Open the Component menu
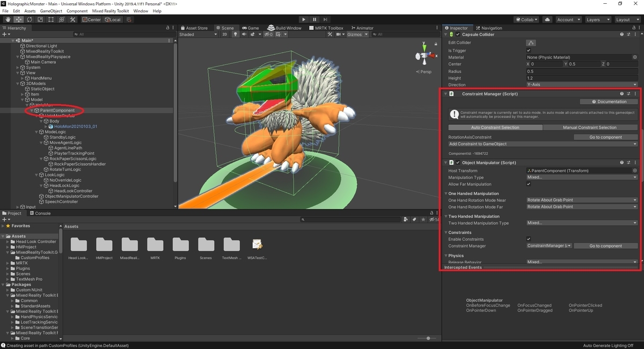644x349 pixels. click(x=77, y=11)
